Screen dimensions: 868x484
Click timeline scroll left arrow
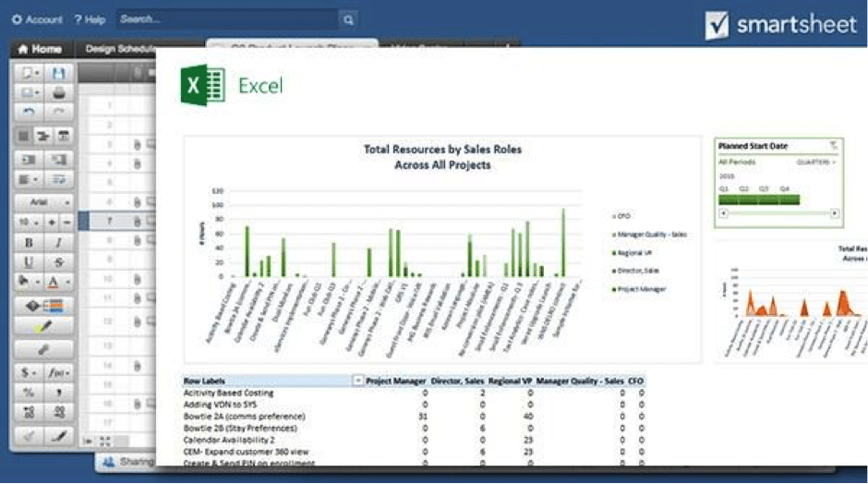(723, 213)
